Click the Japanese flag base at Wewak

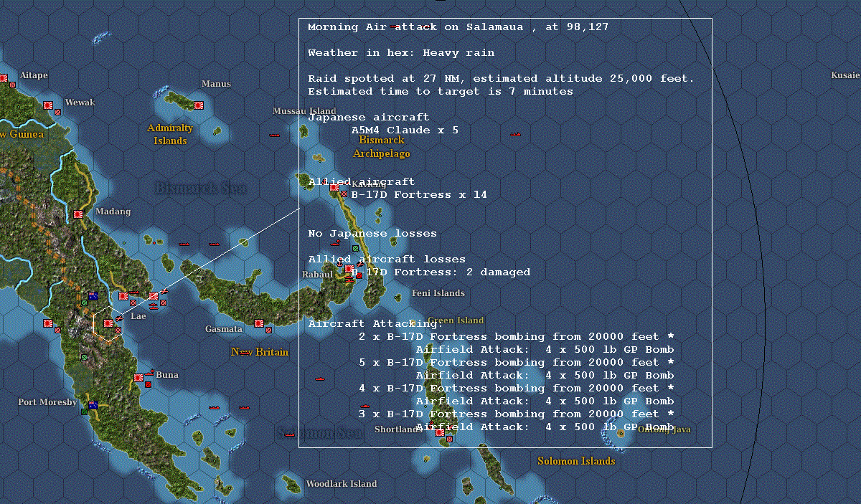48,105
